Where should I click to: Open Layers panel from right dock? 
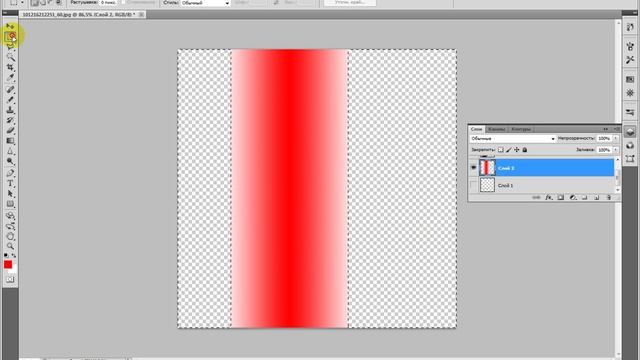(630, 132)
